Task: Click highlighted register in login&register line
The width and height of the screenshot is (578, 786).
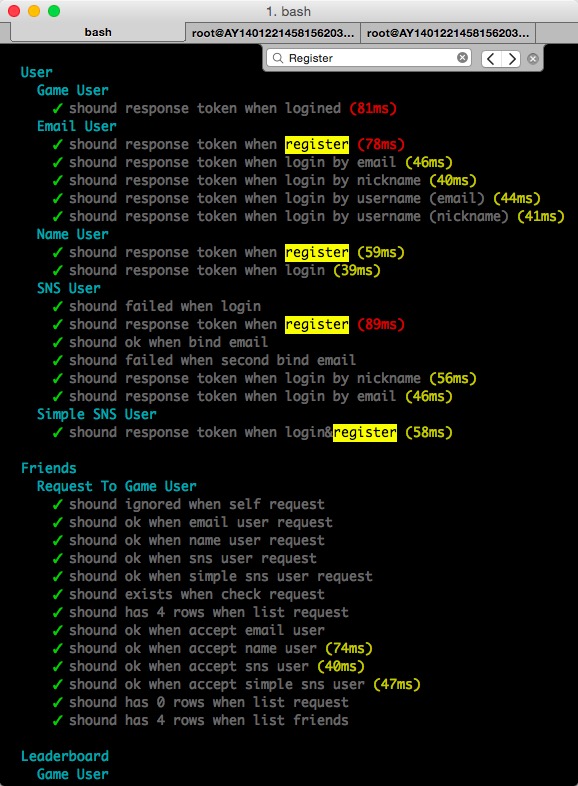Action: (x=365, y=433)
